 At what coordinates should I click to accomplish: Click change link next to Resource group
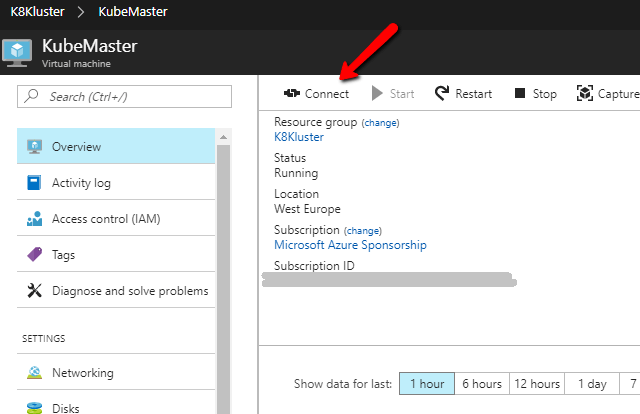(x=380, y=123)
